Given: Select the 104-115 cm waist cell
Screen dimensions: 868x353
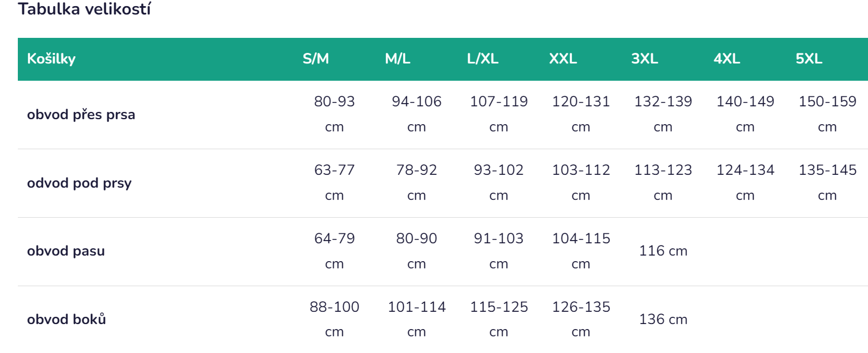Looking at the screenshot, I should tap(581, 251).
